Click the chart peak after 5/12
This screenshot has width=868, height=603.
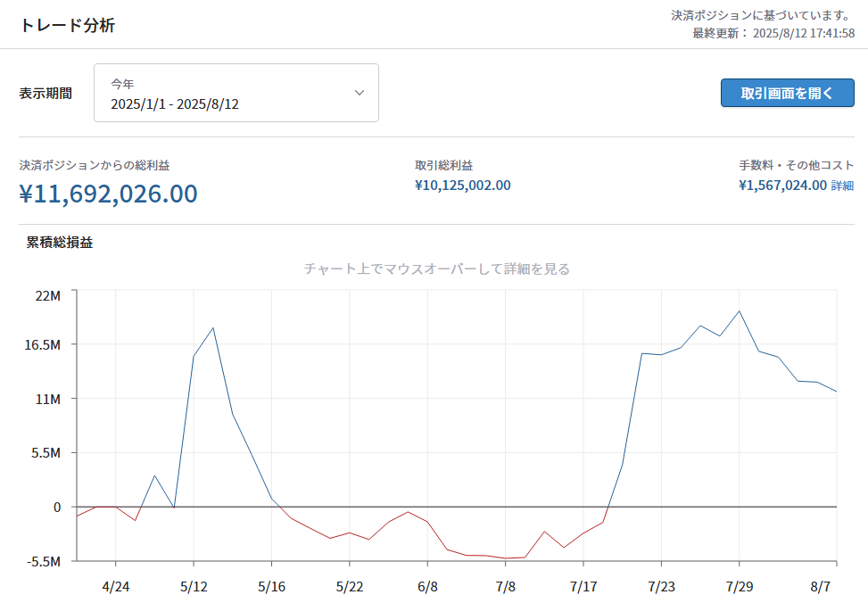coord(213,327)
